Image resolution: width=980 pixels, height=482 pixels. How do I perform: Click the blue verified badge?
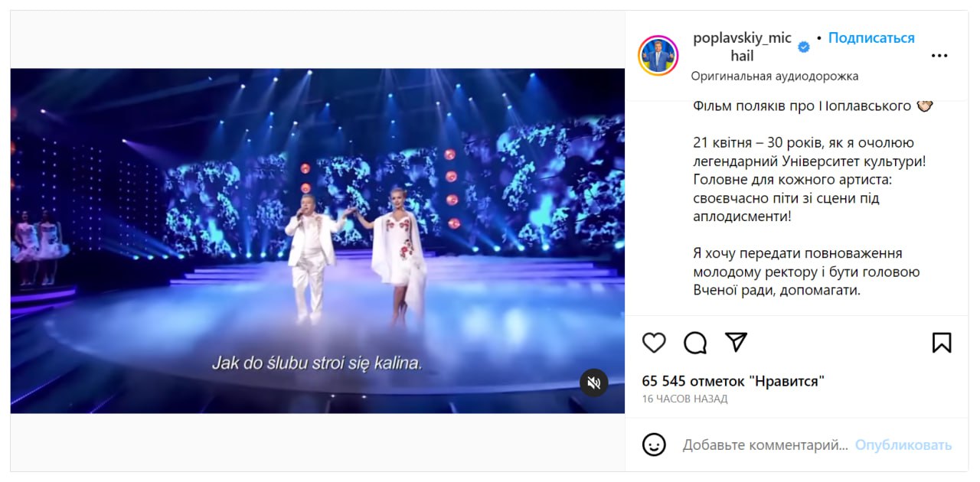pos(804,47)
